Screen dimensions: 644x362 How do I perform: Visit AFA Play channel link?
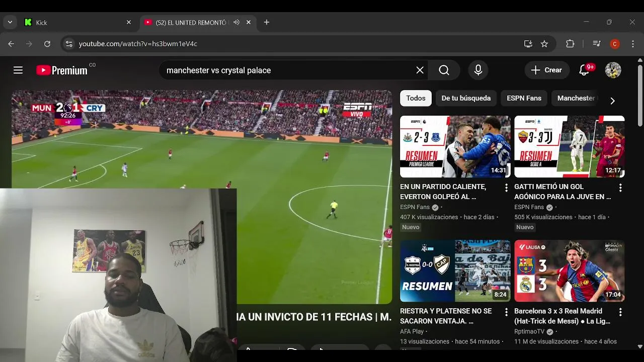[x=412, y=331]
